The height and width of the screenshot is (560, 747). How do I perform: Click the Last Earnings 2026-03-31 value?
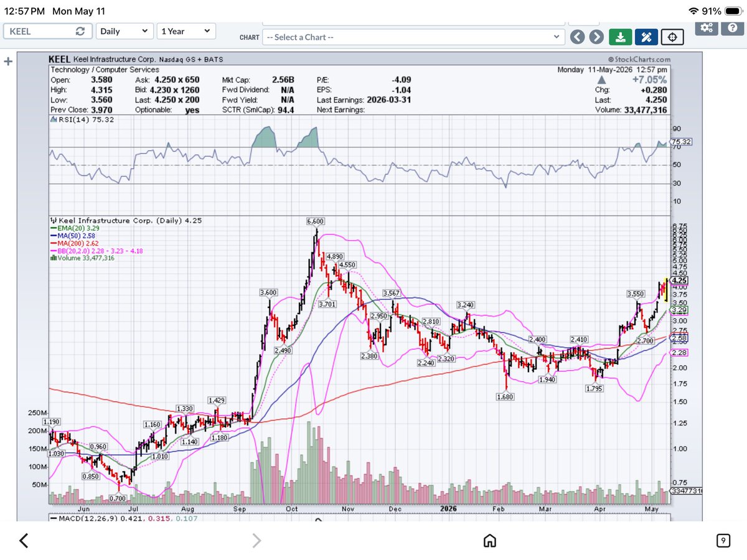tap(388, 100)
